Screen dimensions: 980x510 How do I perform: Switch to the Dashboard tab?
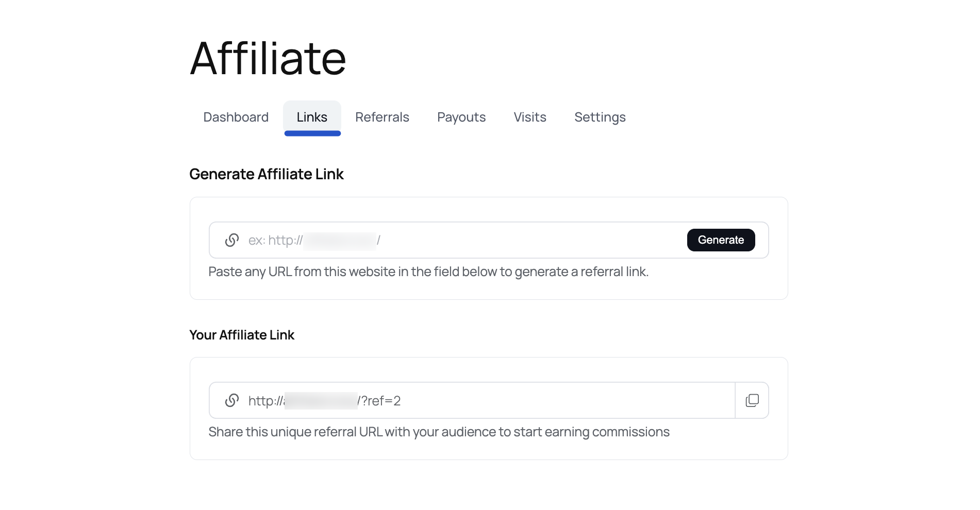[x=235, y=117]
